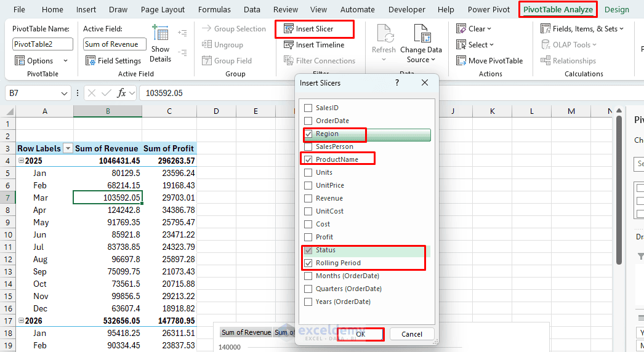644x352 pixels.
Task: Uncheck the Status checkbox
Action: [x=308, y=250]
